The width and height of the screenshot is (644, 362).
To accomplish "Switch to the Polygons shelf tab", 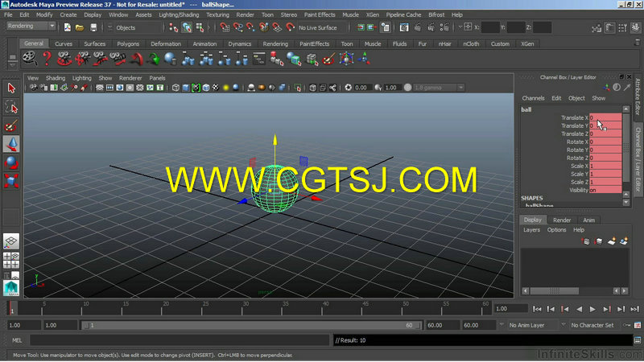I will click(x=128, y=43).
